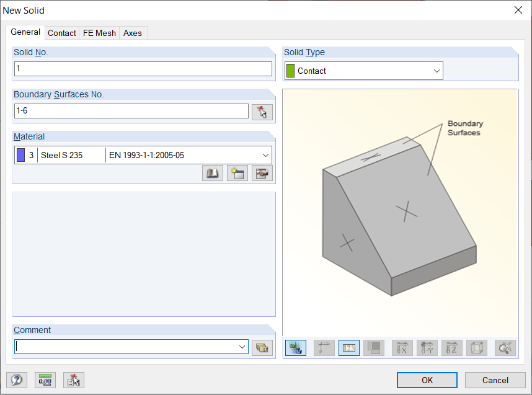This screenshot has height=395, width=532.
Task: Close the New Solid dialog
Action: click(x=518, y=10)
